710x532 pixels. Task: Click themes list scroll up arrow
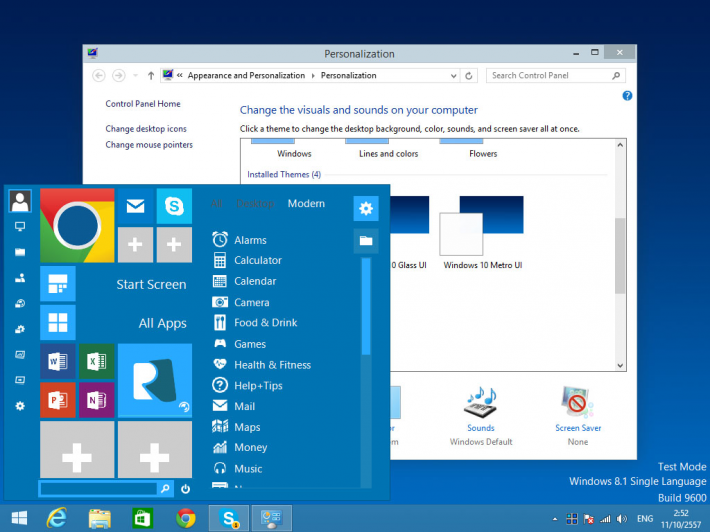620,145
